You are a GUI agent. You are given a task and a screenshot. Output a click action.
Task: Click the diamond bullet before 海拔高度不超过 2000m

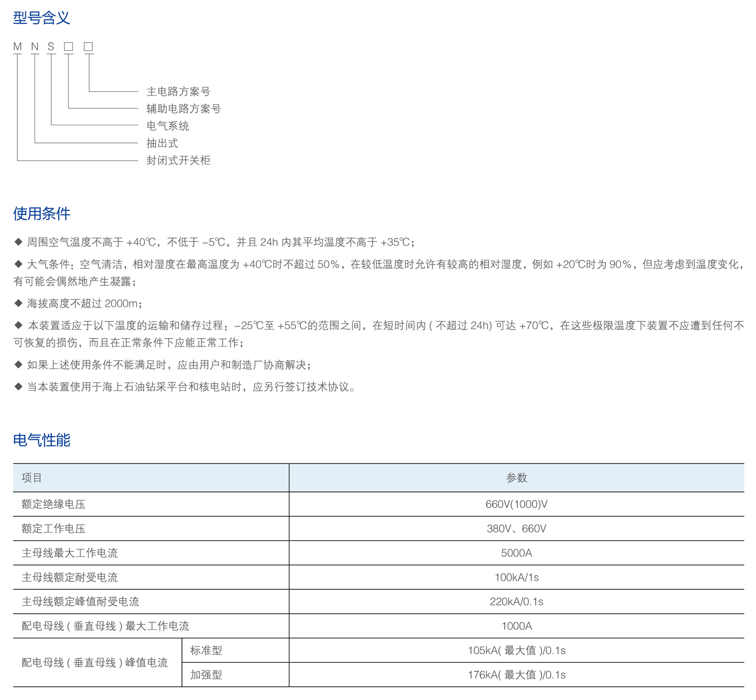tap(18, 303)
